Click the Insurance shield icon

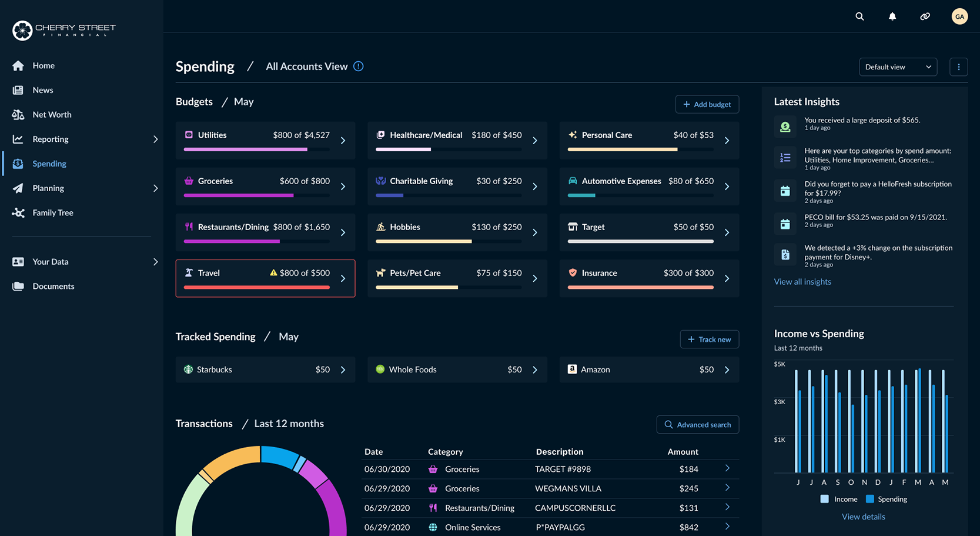tap(573, 273)
